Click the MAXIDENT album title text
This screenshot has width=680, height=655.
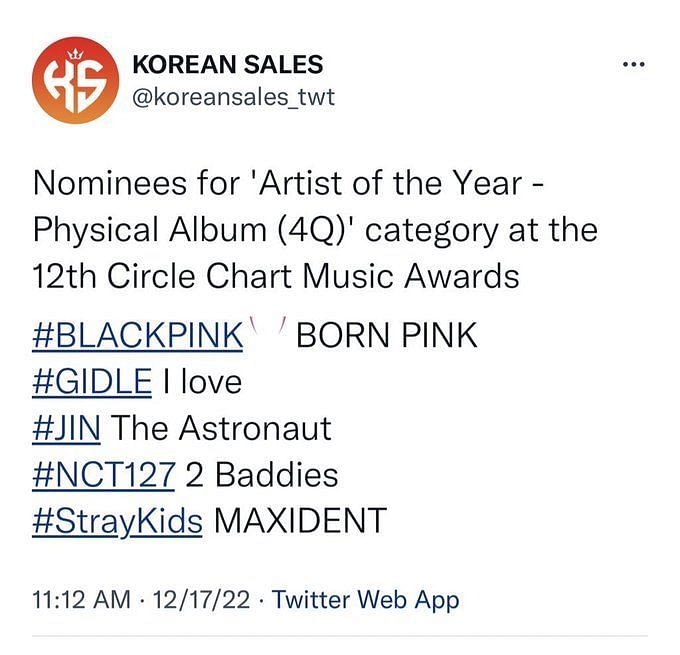300,520
